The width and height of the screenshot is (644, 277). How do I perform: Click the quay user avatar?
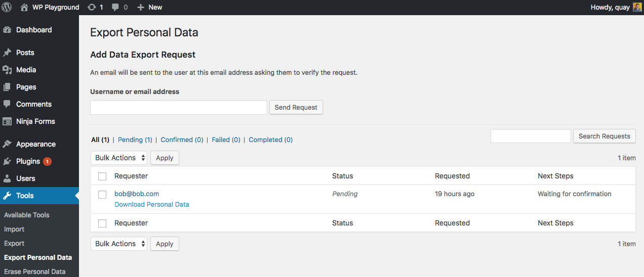[637, 7]
